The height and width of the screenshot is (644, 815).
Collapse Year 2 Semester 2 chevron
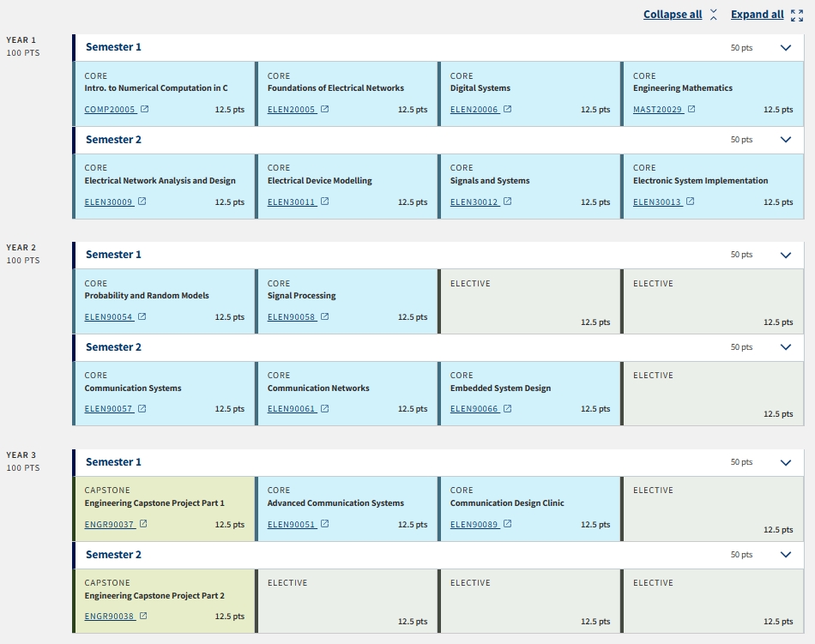coord(785,347)
